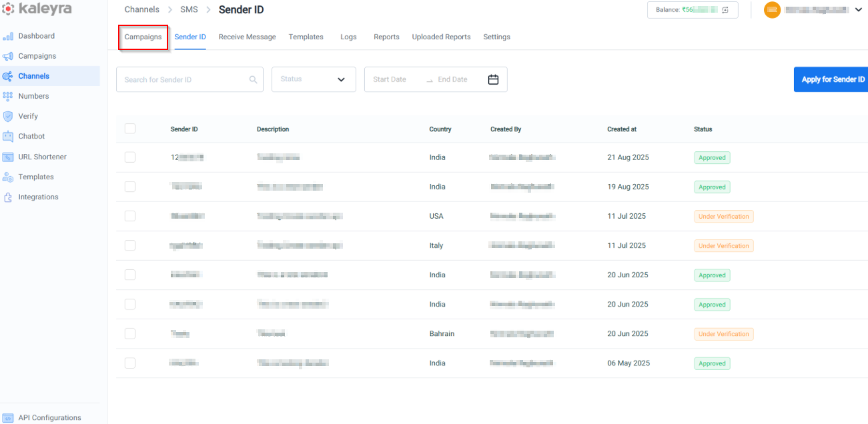Click the End Date field

pos(452,79)
